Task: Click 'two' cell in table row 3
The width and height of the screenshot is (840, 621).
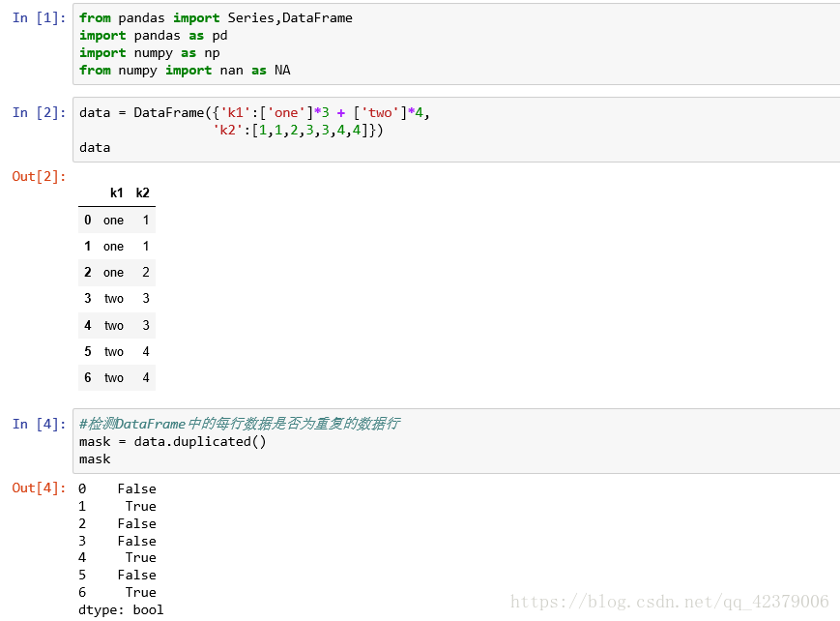Action: click(113, 299)
